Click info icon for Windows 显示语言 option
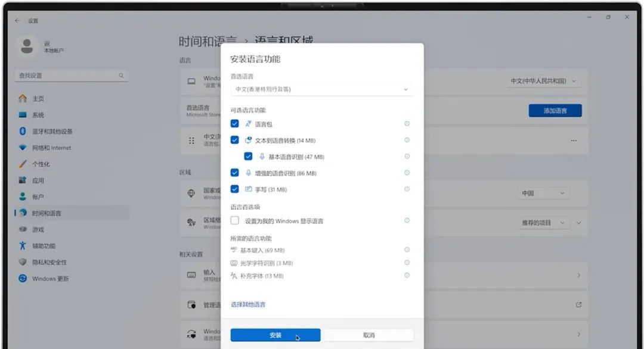644x349 pixels. [407, 220]
